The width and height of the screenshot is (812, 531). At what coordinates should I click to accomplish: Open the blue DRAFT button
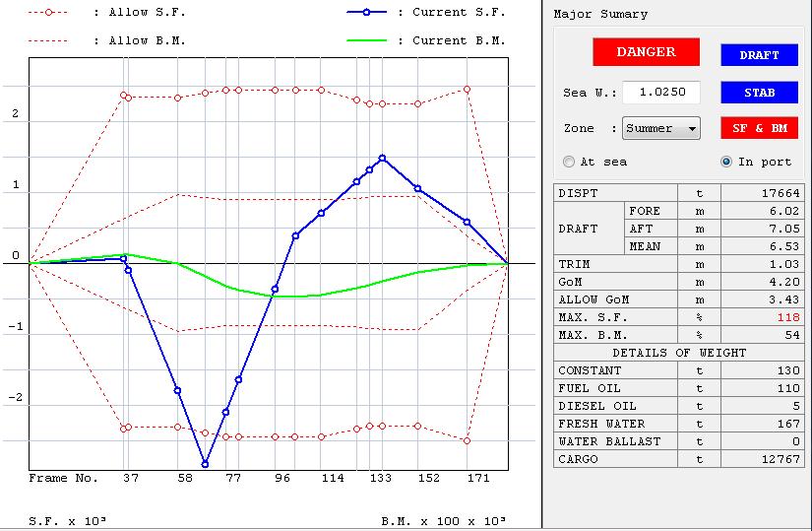(x=759, y=55)
